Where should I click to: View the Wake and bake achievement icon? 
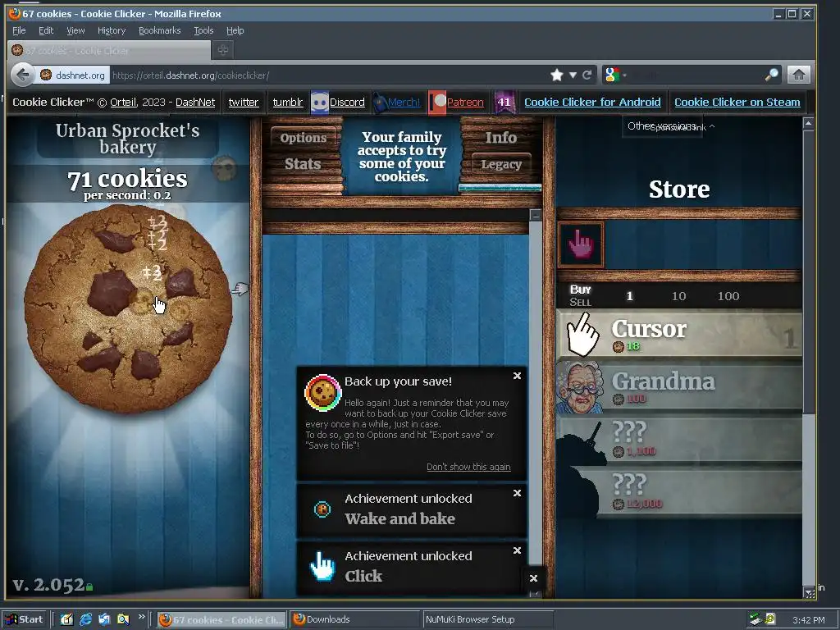pos(322,509)
